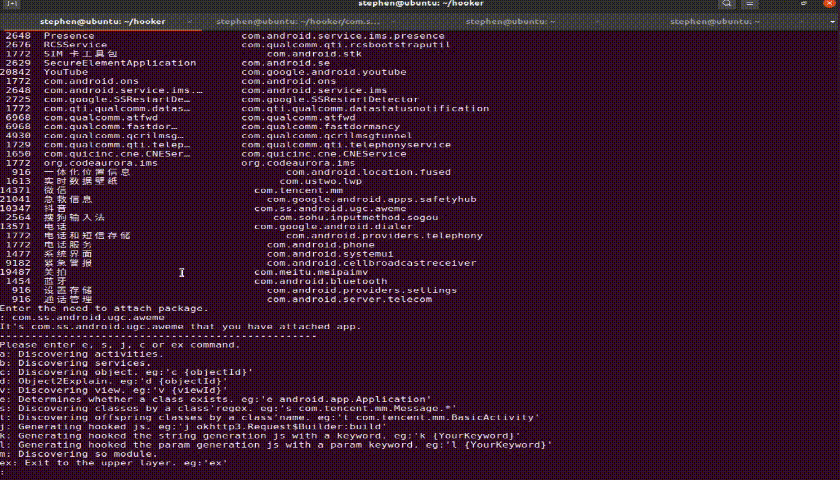Click package com.qualcomm.qcrilmsgtunnel

pos(327,136)
